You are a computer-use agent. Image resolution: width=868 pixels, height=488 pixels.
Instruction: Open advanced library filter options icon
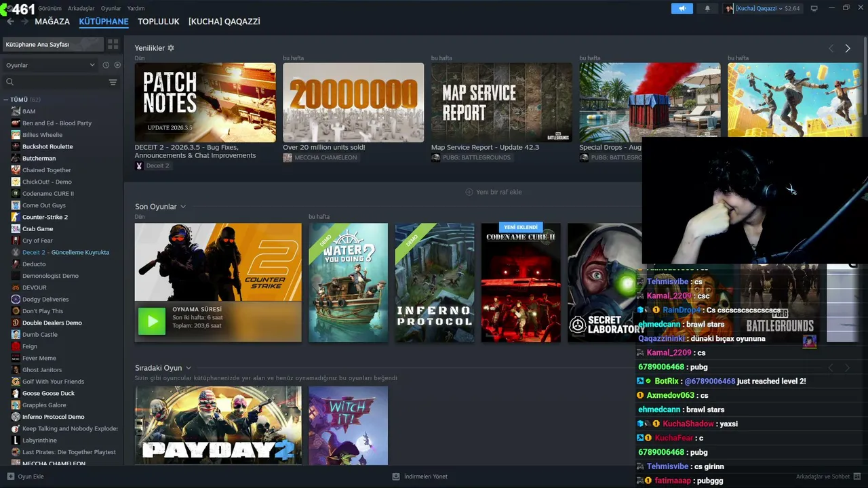click(113, 82)
